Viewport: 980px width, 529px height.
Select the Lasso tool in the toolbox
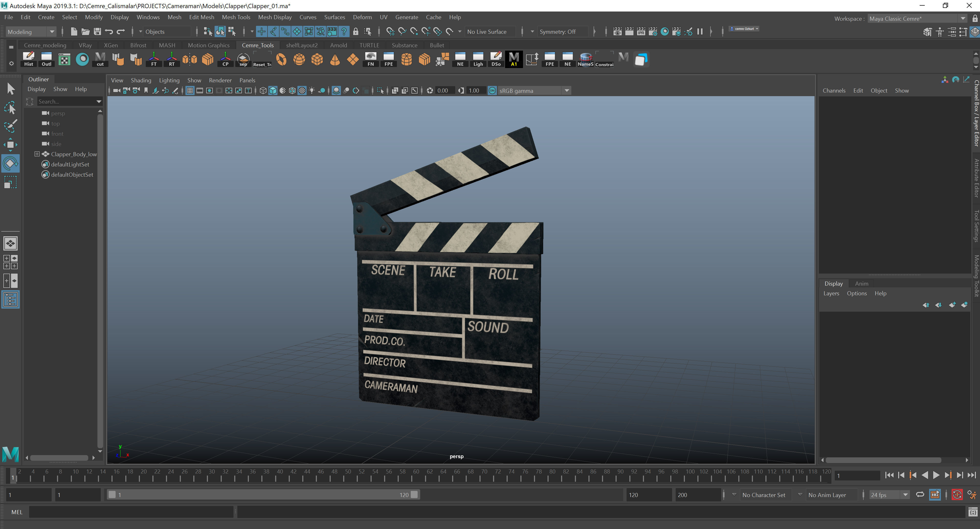pyautogui.click(x=10, y=108)
